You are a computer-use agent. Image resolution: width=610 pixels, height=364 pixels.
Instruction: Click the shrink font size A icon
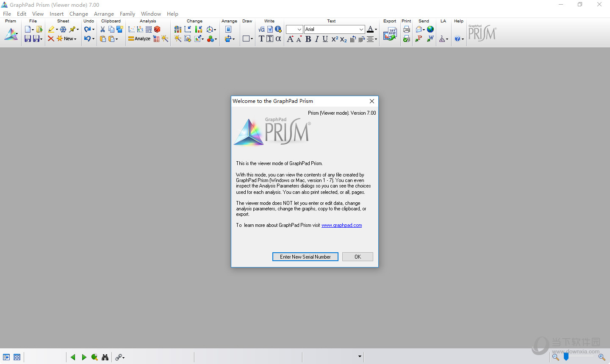[299, 39]
